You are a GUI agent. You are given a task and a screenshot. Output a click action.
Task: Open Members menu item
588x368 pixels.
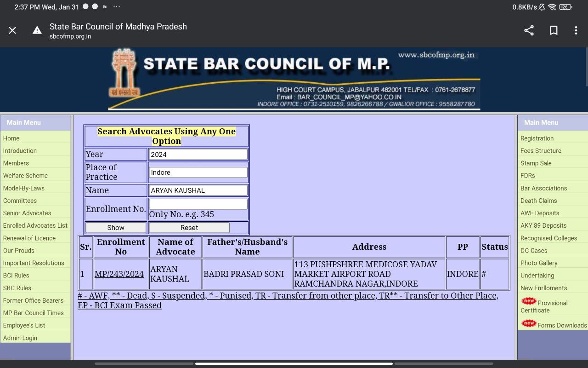tap(16, 163)
